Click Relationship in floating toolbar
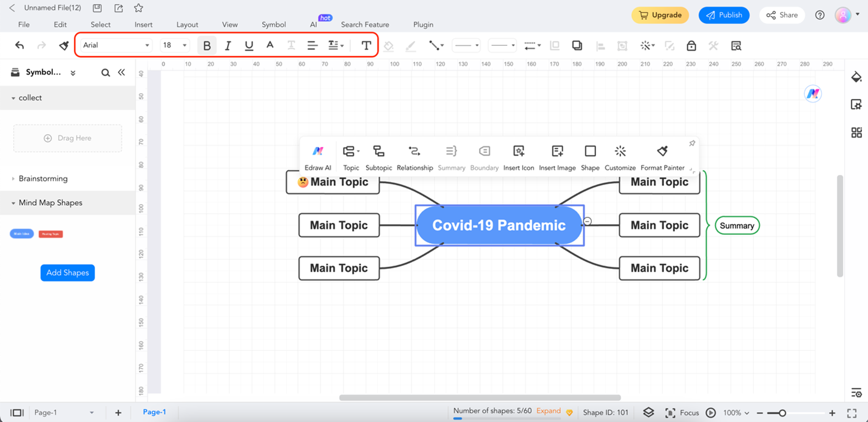Viewport: 868px width, 422px height. (415, 158)
